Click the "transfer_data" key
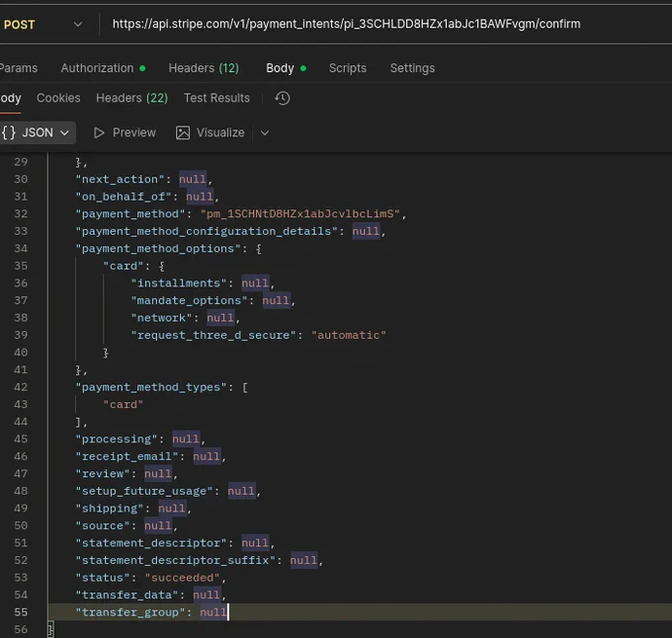672x638 pixels. click(x=126, y=596)
